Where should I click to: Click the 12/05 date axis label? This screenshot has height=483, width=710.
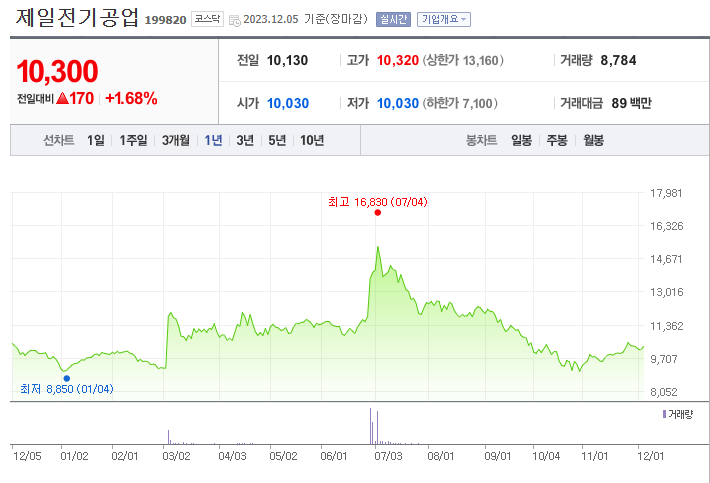27,456
